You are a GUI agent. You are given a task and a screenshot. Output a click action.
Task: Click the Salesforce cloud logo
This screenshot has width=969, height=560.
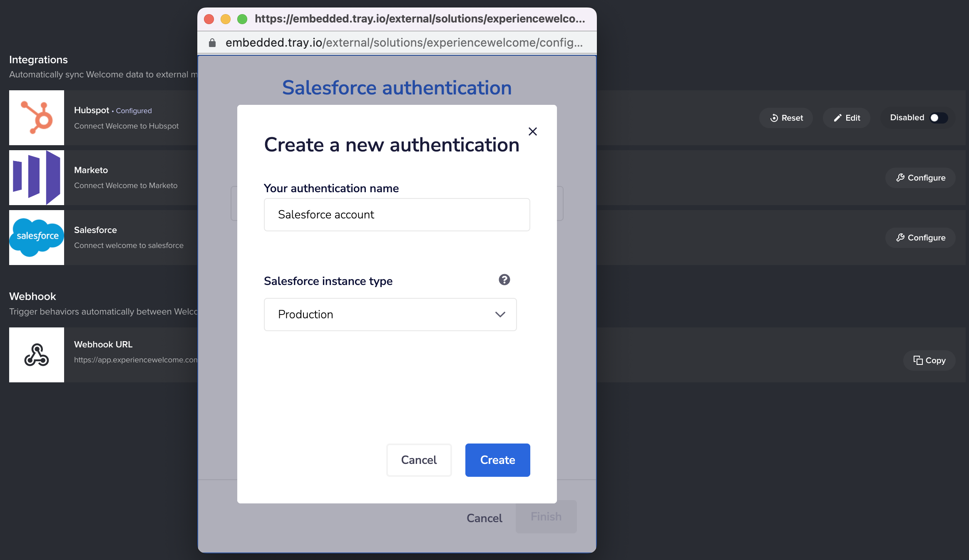coord(37,238)
